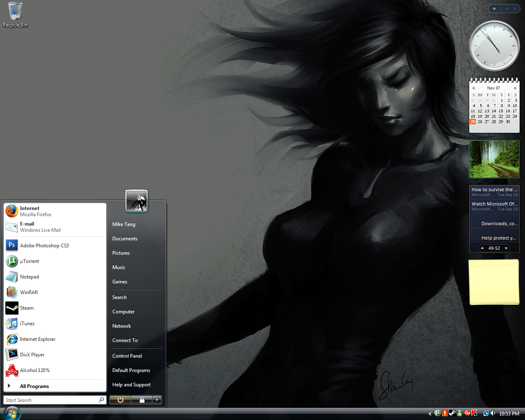Image resolution: width=525 pixels, height=420 pixels.
Task: Click the forest slideshow gadget picture
Action: 494,159
